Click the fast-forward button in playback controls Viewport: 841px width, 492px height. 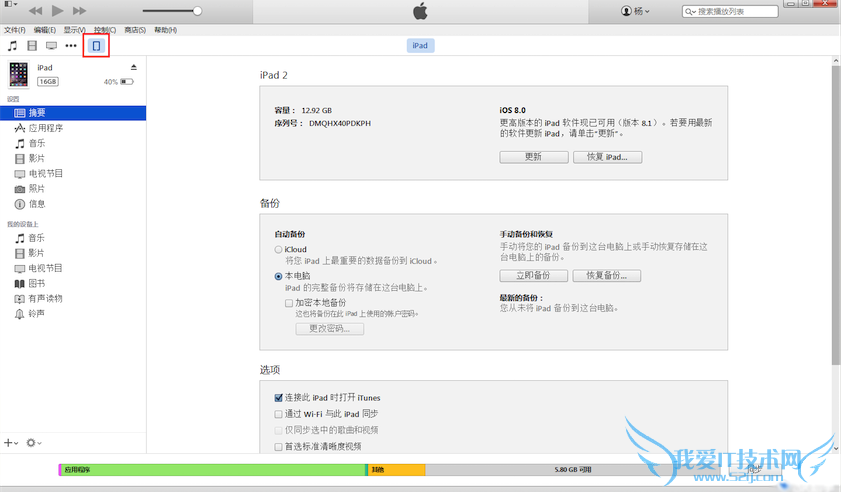(x=79, y=11)
